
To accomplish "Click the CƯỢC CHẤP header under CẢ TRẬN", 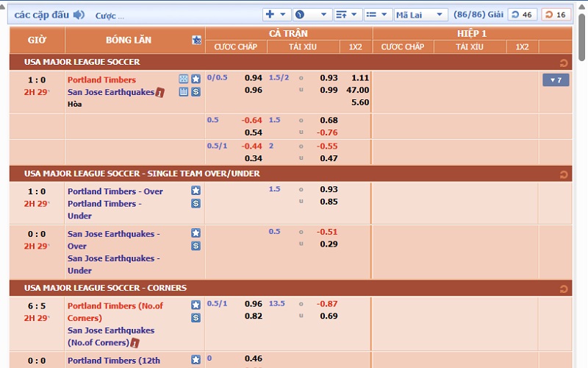I will point(235,47).
